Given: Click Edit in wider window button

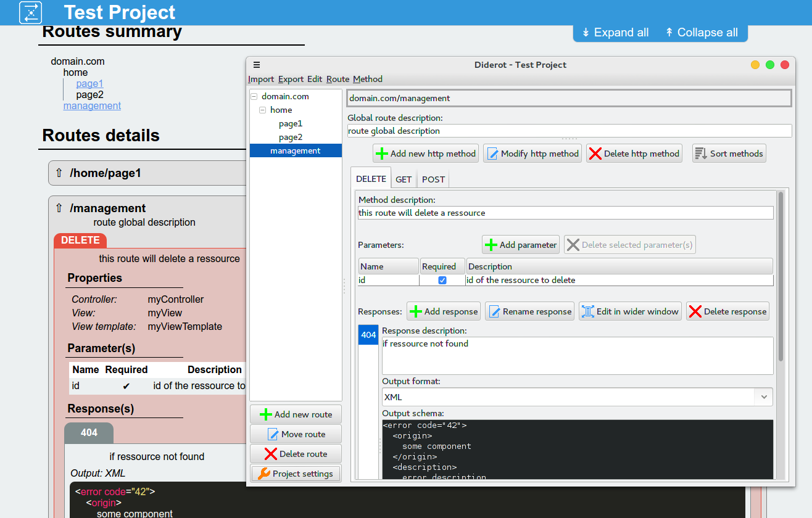Looking at the screenshot, I should (x=630, y=311).
